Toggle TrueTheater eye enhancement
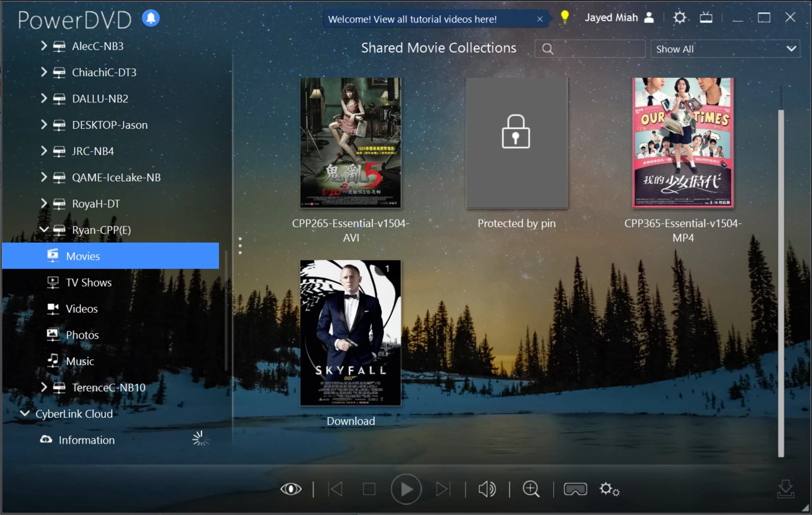Image resolution: width=812 pixels, height=515 pixels. click(x=291, y=489)
